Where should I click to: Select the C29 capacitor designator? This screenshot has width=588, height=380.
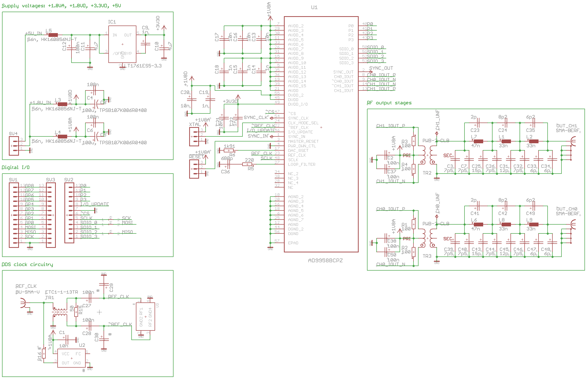point(111,288)
